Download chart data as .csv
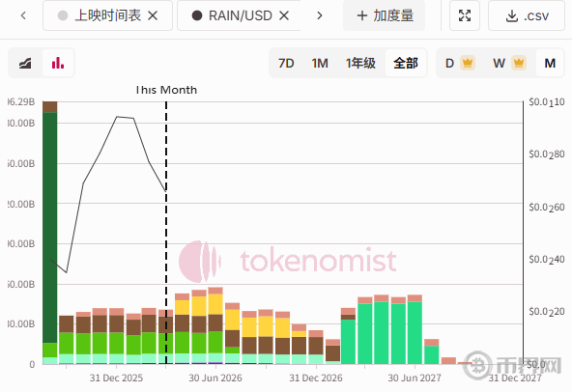This screenshot has width=572, height=392. click(x=527, y=15)
